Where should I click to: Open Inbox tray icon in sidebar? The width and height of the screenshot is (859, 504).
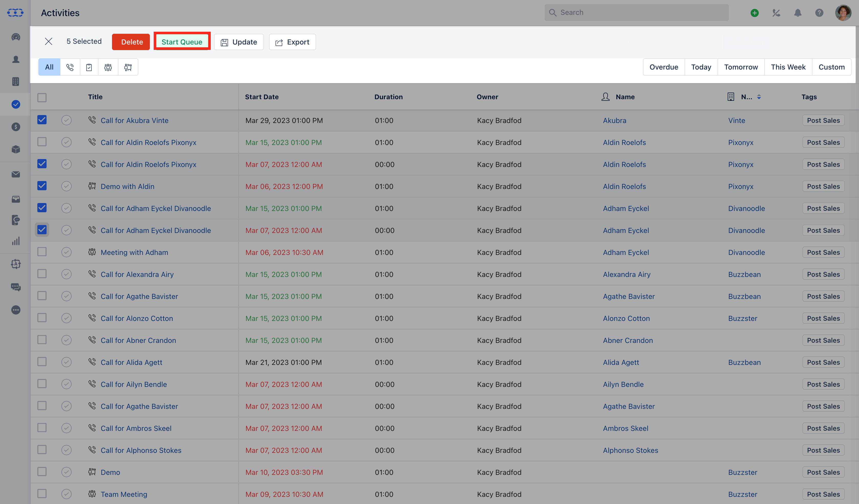16,199
